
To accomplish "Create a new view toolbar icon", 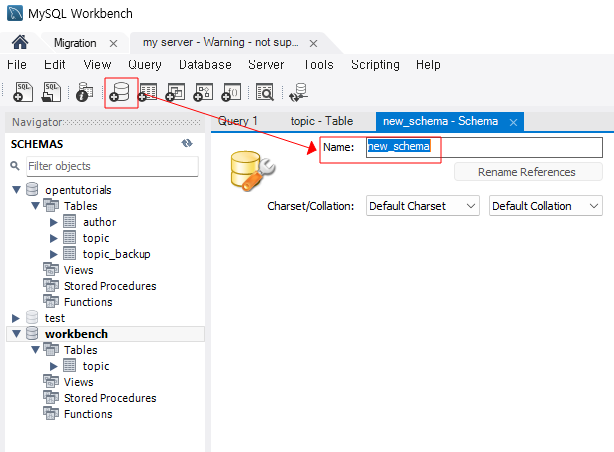I will (175, 92).
